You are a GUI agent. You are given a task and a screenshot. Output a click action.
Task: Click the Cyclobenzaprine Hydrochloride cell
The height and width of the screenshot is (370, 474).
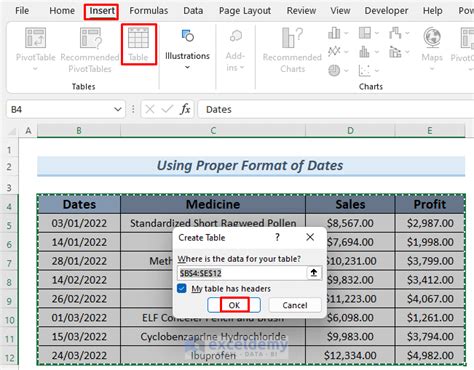click(213, 336)
